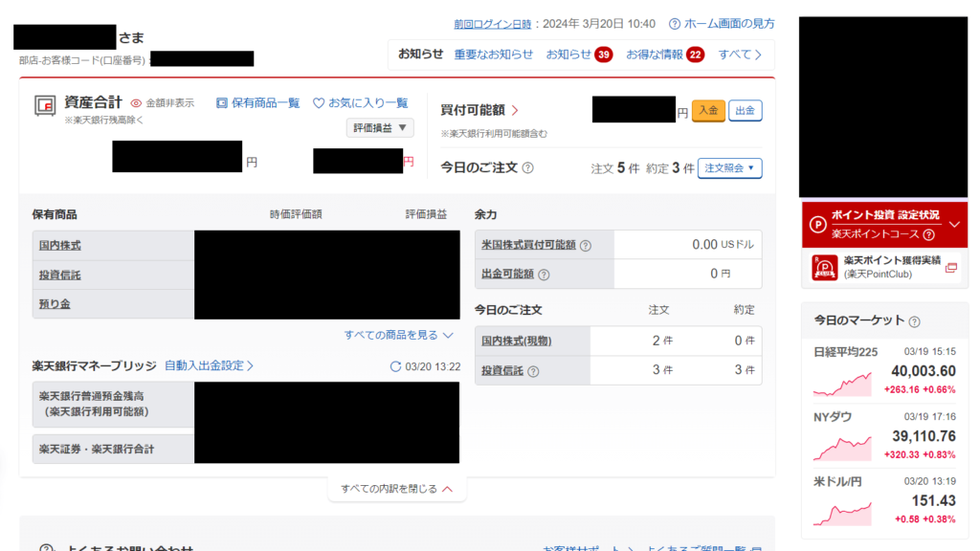Click the 40,003.60 Nikkei value

click(x=924, y=372)
